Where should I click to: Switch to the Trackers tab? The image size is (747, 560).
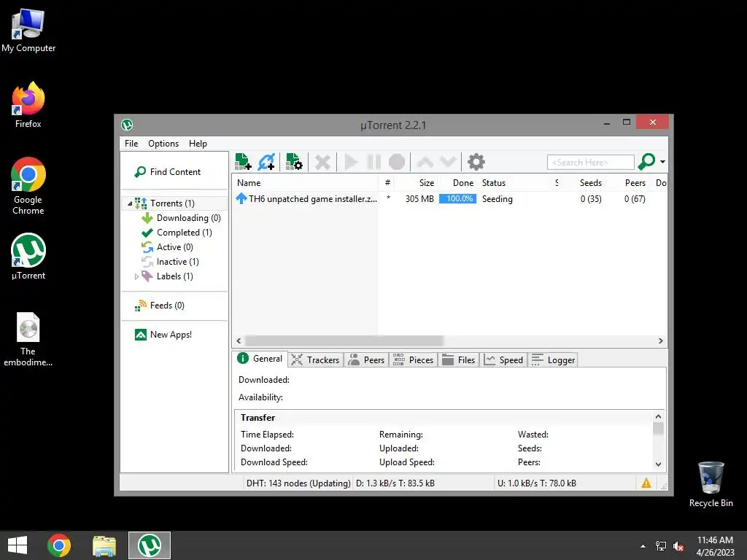pyautogui.click(x=315, y=360)
